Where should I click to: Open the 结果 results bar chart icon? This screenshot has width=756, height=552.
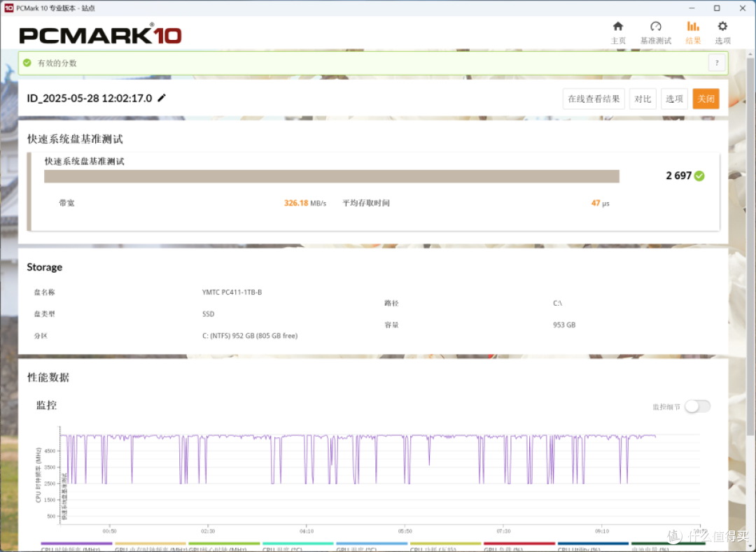coord(693,26)
